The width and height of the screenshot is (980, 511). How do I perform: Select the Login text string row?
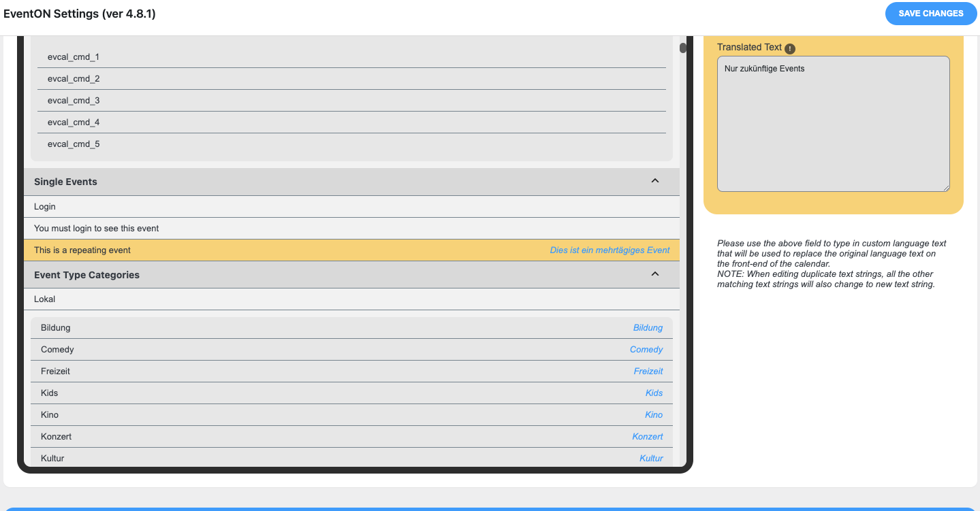pos(351,207)
